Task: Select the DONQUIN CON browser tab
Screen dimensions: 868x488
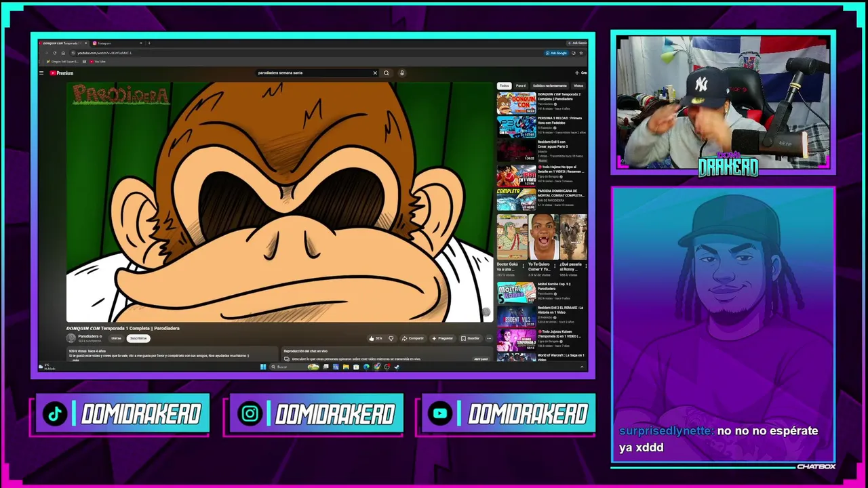Action: coord(64,43)
